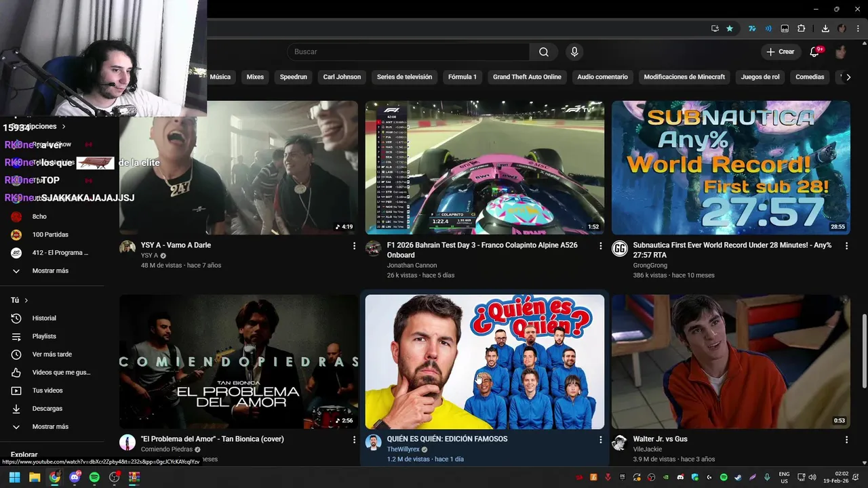The width and height of the screenshot is (868, 488).
Task: Select the Mixes filter chip
Action: pos(255,77)
